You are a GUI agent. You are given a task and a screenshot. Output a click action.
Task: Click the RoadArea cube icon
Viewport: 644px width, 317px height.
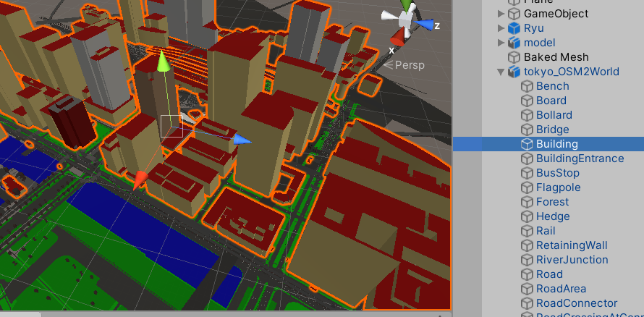pyautogui.click(x=527, y=289)
